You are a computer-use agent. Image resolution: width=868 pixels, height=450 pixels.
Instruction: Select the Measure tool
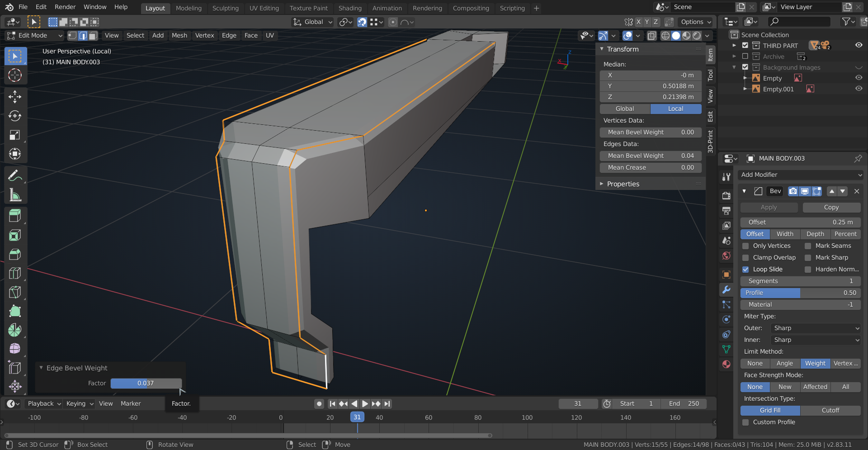[x=15, y=195]
